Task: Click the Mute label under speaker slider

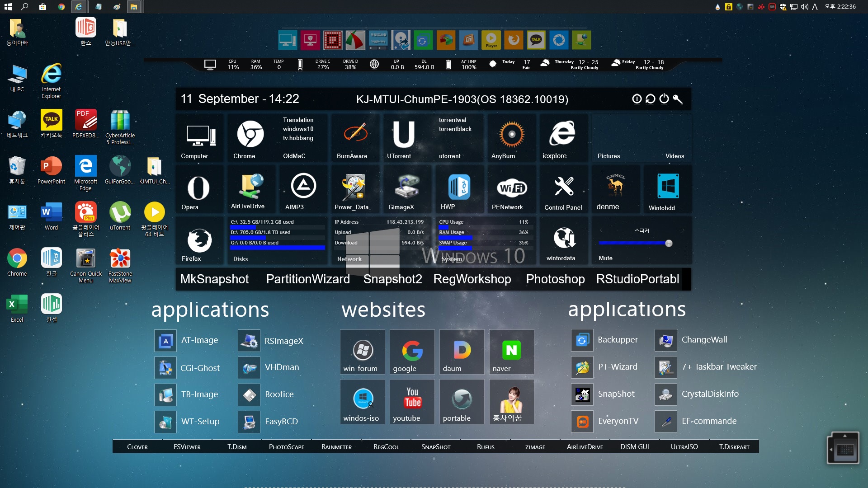Action: [x=605, y=258]
